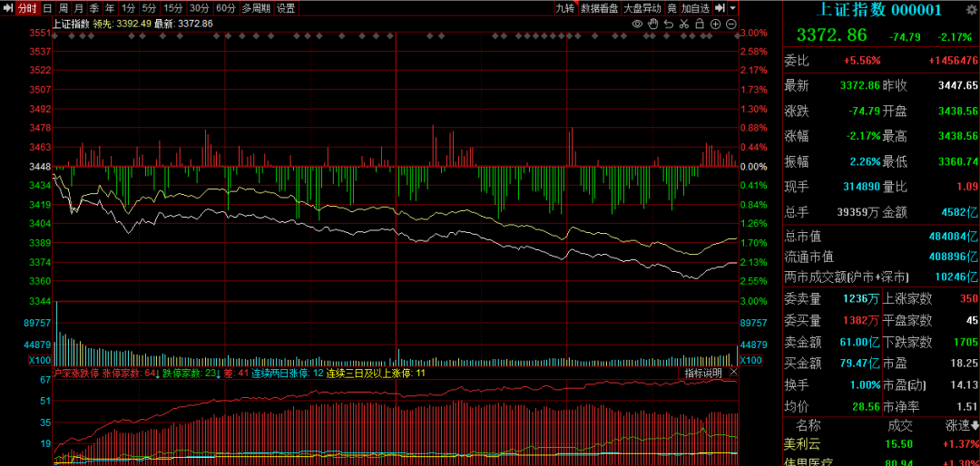Switch to 月 monthly chart tab
Image resolution: width=980 pixels, height=466 pixels.
(78, 8)
